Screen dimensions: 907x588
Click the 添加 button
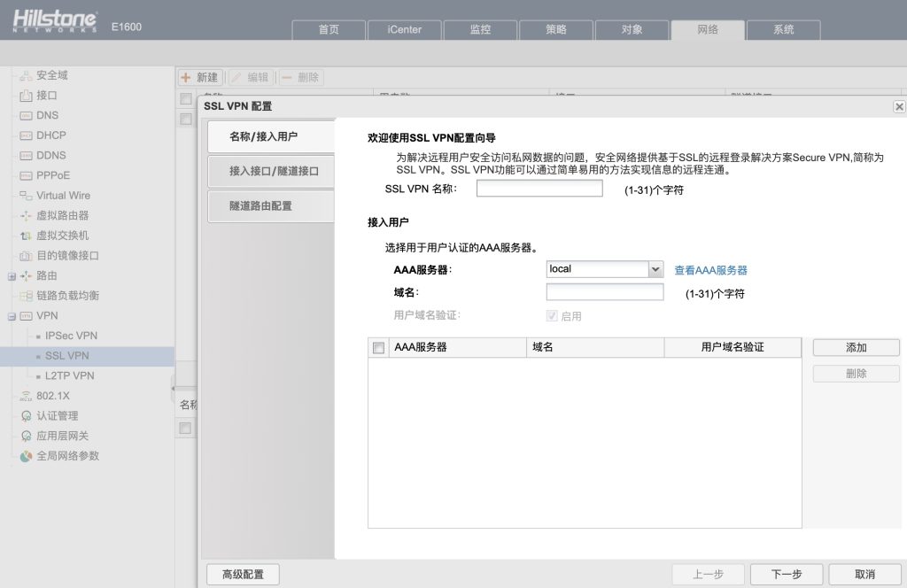tap(857, 347)
